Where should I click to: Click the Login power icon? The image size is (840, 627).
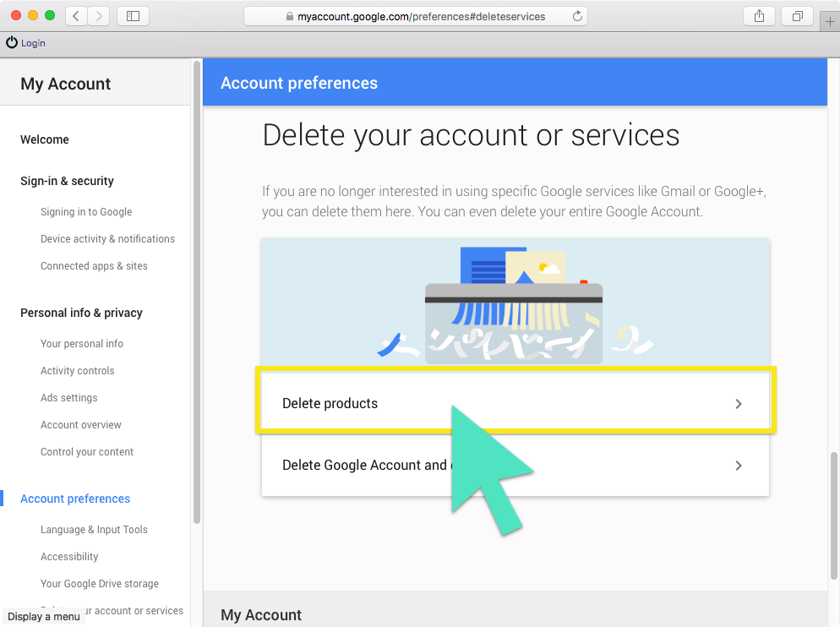tap(12, 42)
